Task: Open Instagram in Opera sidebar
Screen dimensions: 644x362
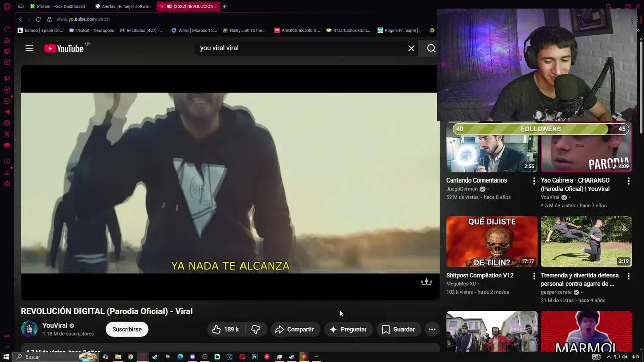Action: tap(7, 123)
